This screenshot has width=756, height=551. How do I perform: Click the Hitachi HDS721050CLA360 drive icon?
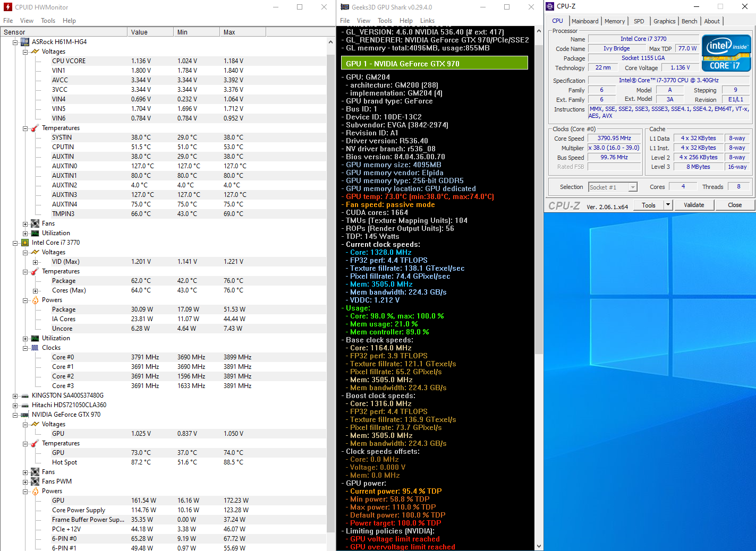25,405
